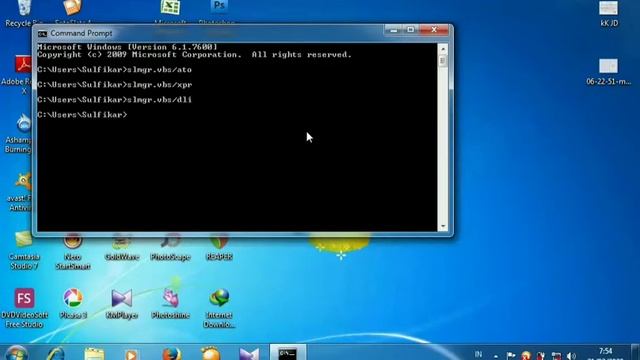
Task: Open the Action Center flag tray icon
Action: pyautogui.click(x=511, y=356)
